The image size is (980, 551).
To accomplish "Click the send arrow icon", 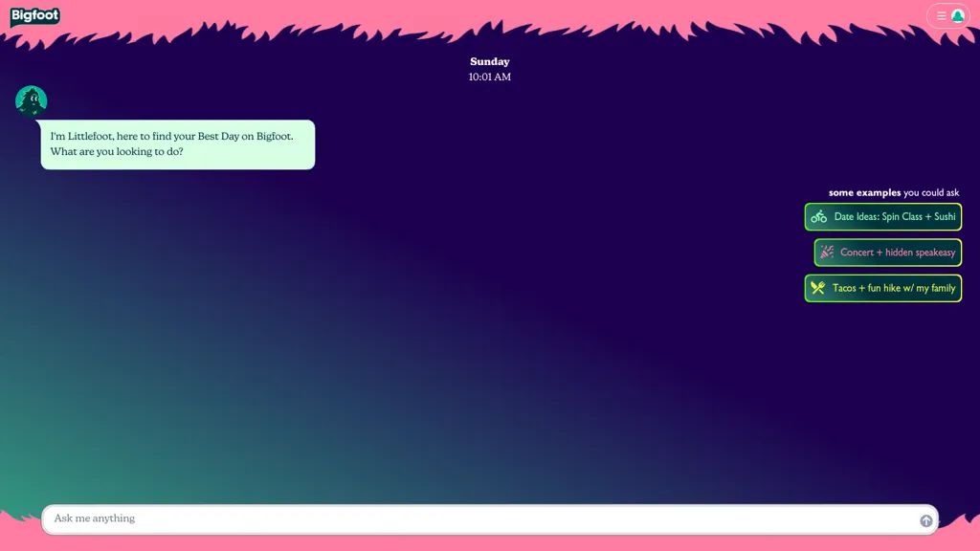I will pyautogui.click(x=925, y=520).
